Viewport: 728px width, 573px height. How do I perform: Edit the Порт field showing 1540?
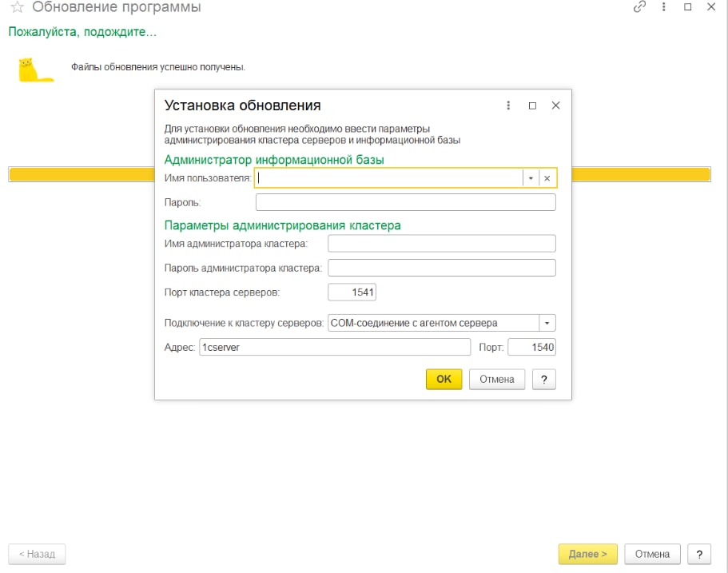point(531,348)
